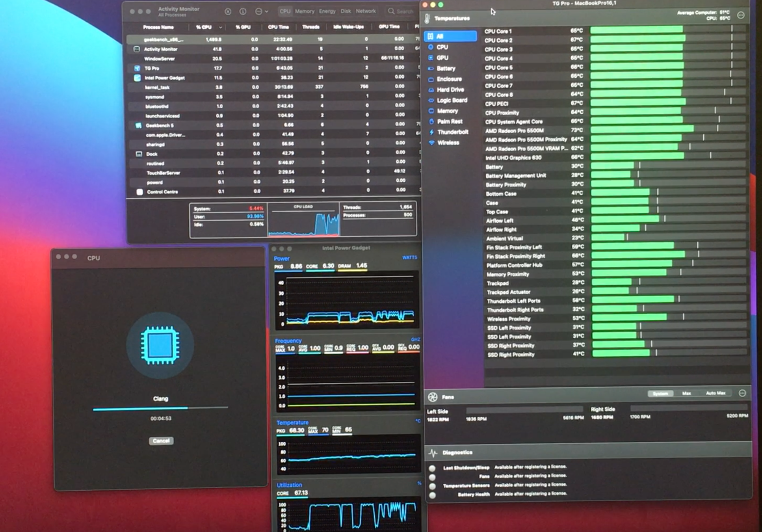Choose Battery in the TG Pro sidebar

tap(445, 68)
